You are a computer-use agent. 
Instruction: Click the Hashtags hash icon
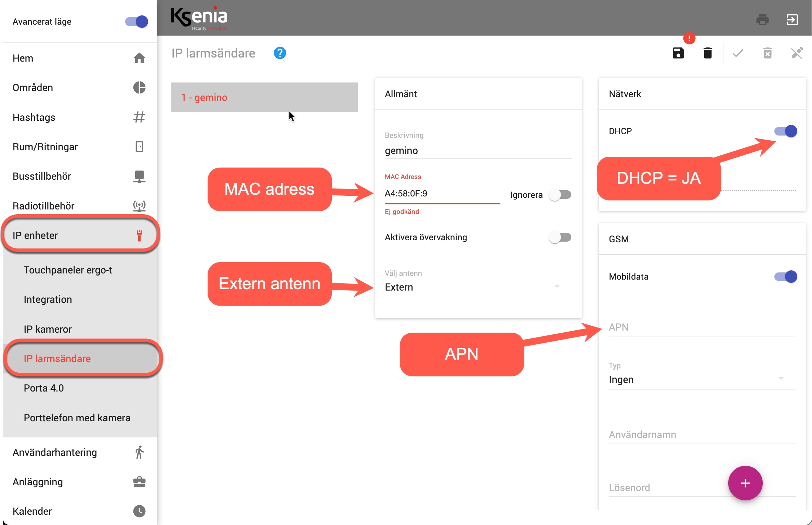(139, 117)
